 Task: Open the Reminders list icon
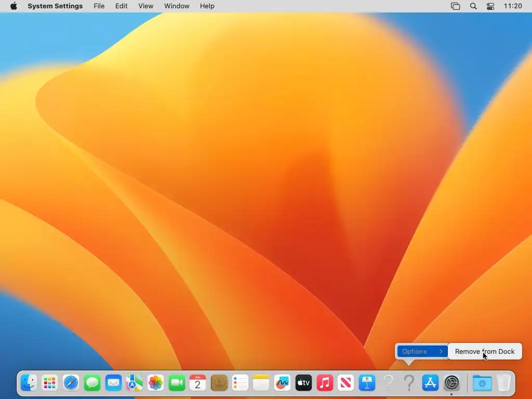(240, 383)
